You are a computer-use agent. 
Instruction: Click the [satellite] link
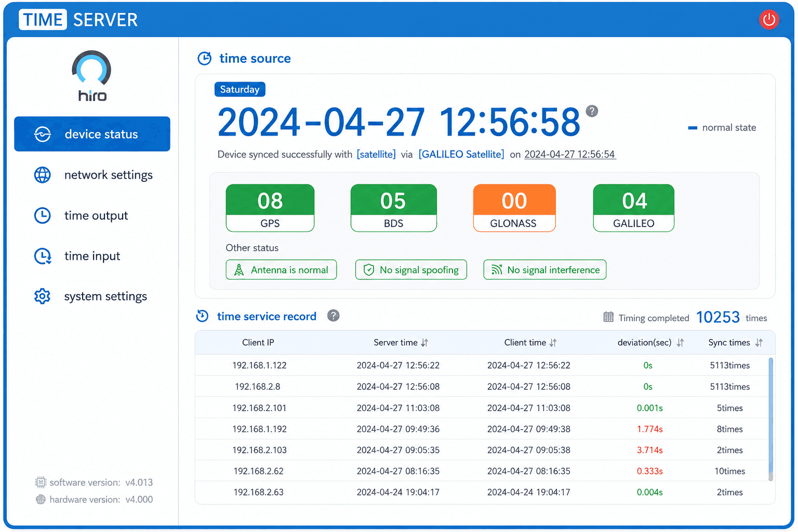(376, 154)
